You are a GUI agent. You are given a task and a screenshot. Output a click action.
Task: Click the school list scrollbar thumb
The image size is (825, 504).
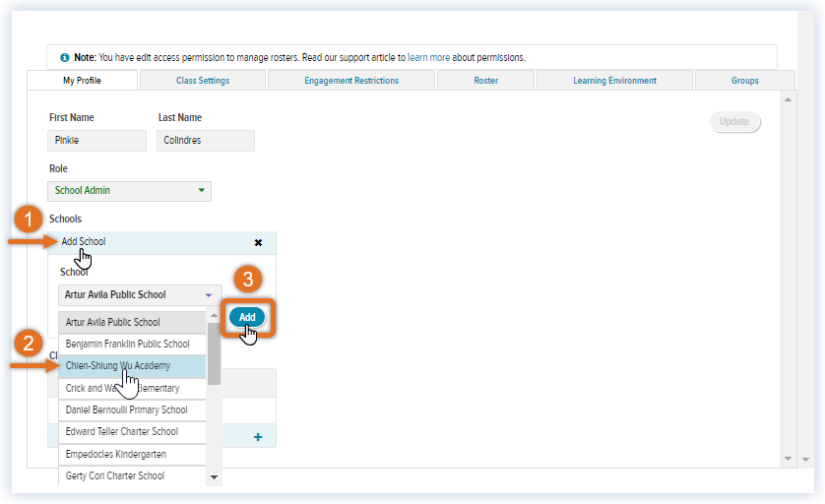[215, 353]
